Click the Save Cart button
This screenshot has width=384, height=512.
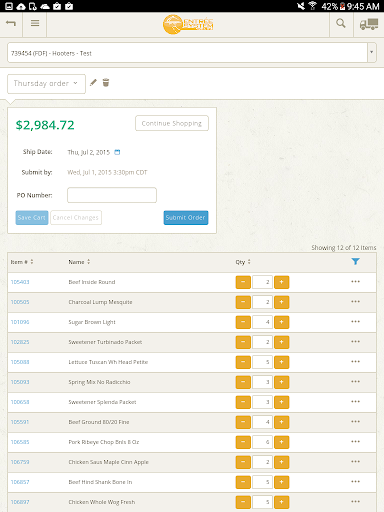pyautogui.click(x=32, y=218)
